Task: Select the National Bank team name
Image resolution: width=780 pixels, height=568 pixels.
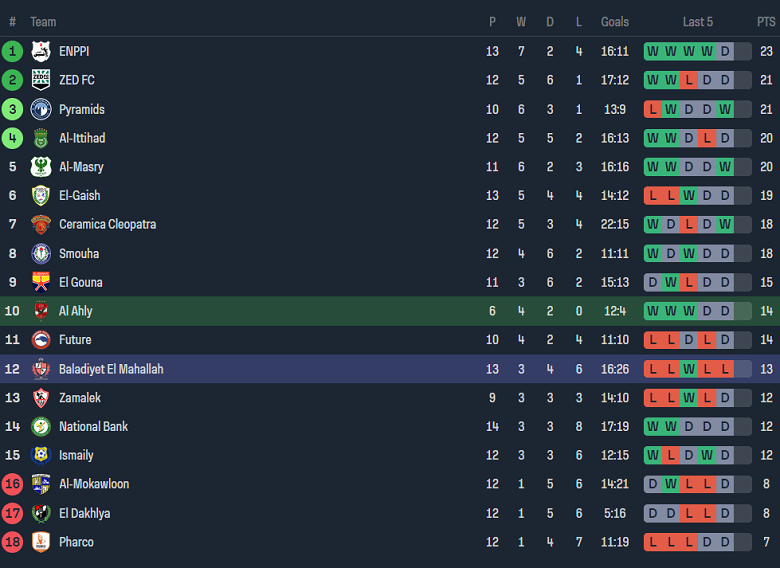Action: (94, 427)
